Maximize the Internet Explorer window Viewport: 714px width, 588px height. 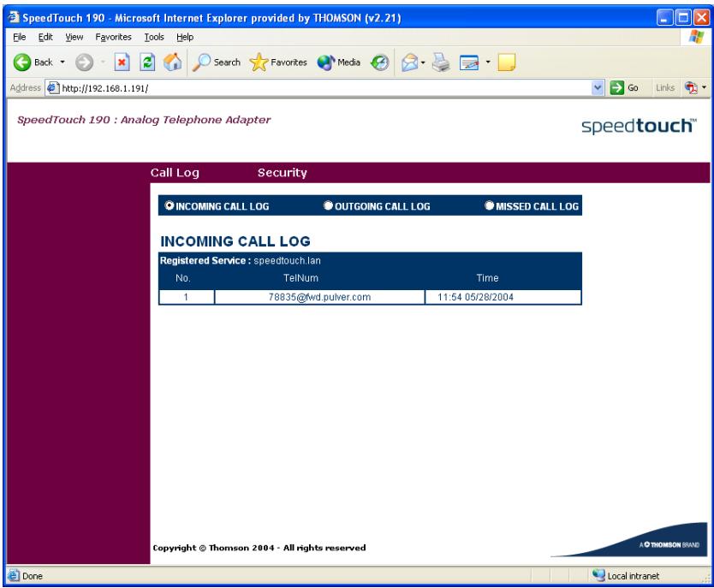pos(683,18)
